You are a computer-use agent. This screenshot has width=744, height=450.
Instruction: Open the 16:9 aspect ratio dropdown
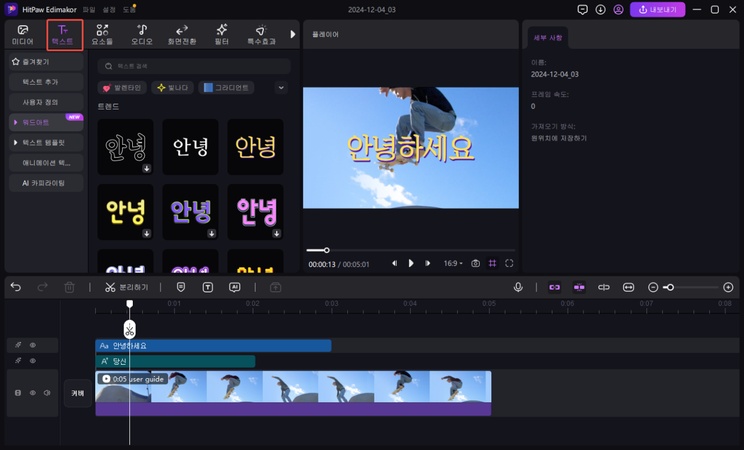pyautogui.click(x=453, y=263)
